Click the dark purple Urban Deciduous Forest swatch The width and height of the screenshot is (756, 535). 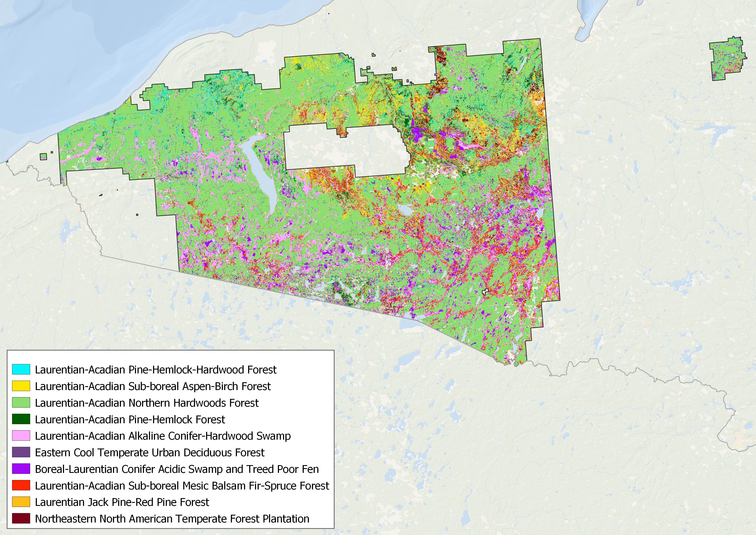21,452
